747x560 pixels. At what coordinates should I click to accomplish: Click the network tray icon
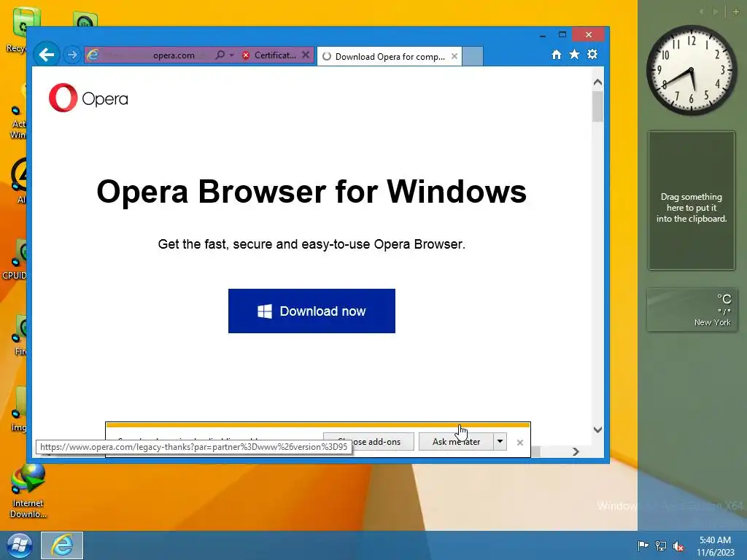point(661,545)
